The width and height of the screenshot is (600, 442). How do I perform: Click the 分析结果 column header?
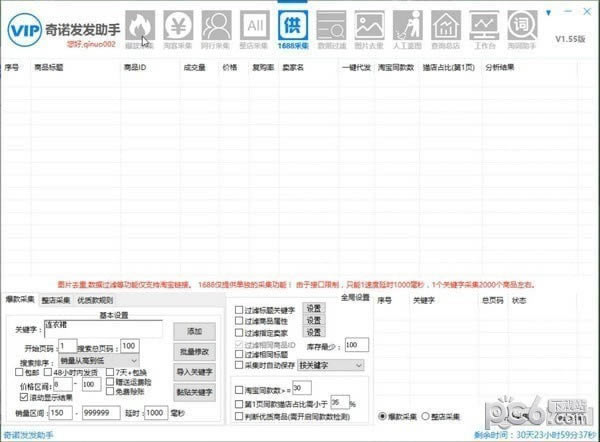[x=500, y=67]
